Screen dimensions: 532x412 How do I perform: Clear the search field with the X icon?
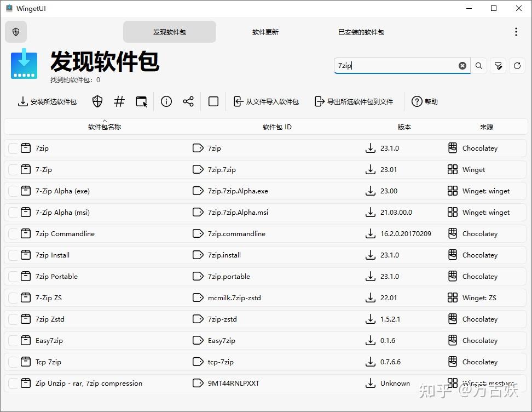coord(462,65)
